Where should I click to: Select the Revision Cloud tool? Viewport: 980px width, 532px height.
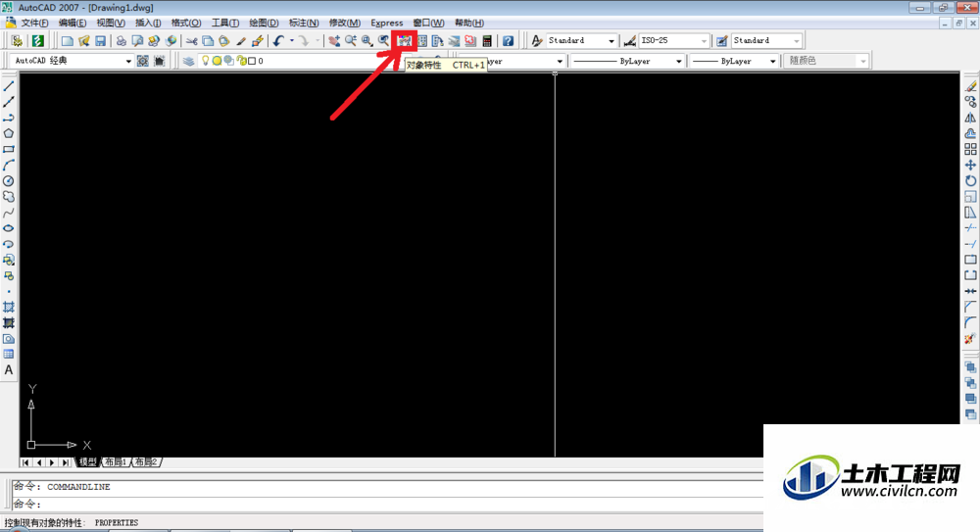click(9, 196)
